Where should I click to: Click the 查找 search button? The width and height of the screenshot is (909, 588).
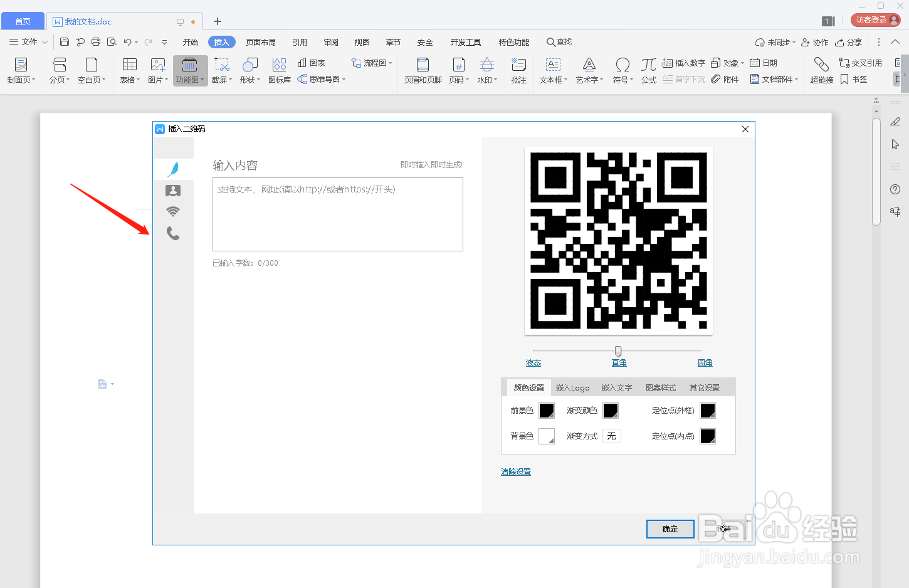[x=559, y=42]
